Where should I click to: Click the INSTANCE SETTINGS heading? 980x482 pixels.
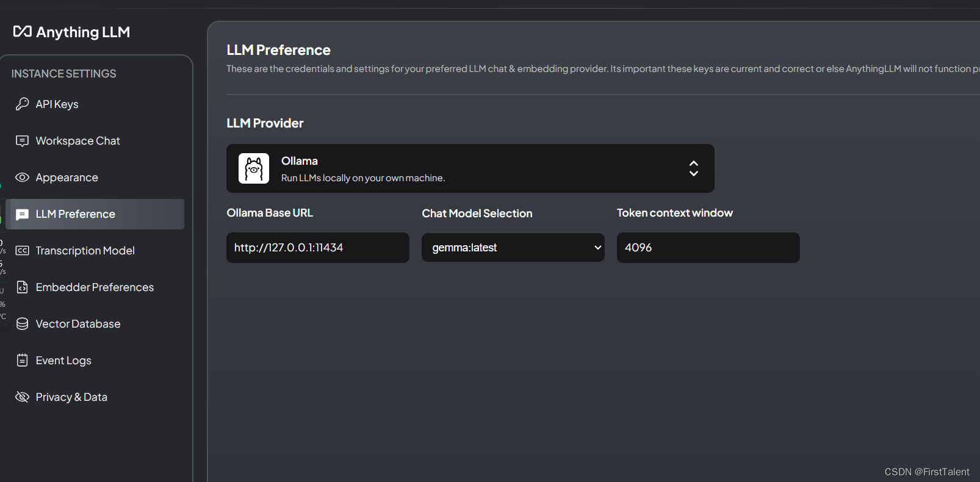point(64,74)
